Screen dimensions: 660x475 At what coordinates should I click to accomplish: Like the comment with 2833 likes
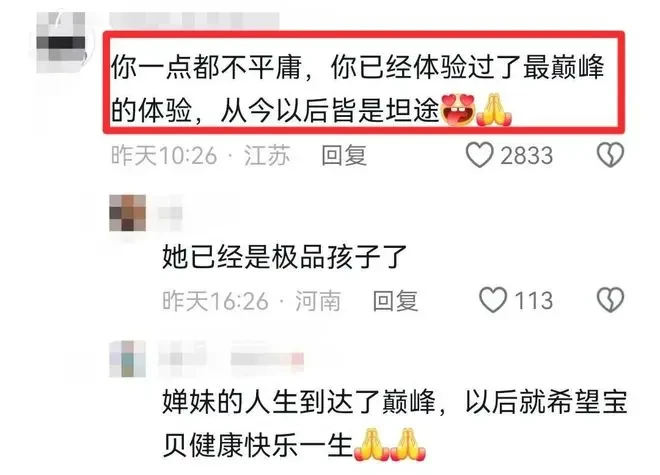pos(479,155)
